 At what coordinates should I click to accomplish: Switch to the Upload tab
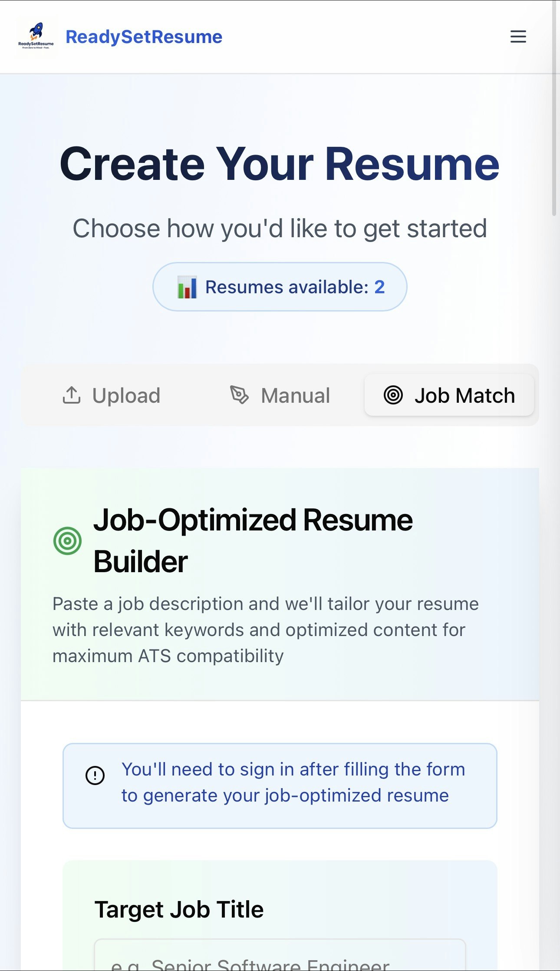[112, 395]
